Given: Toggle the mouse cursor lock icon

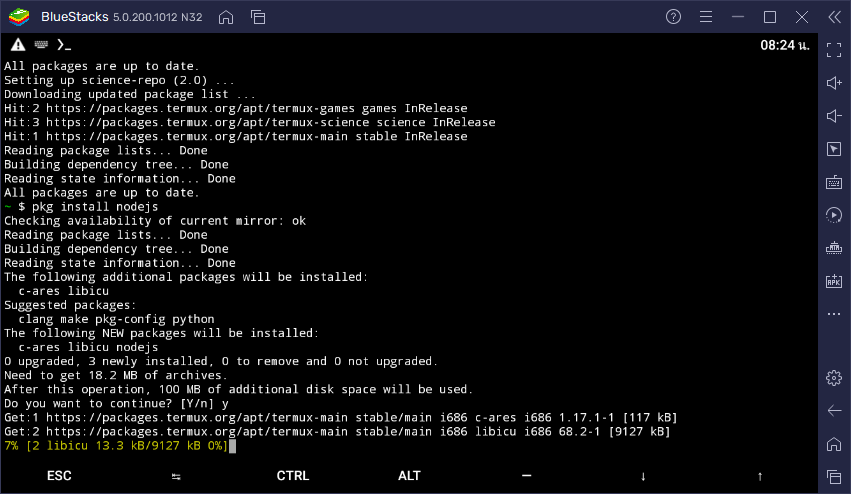Looking at the screenshot, I should point(834,149).
